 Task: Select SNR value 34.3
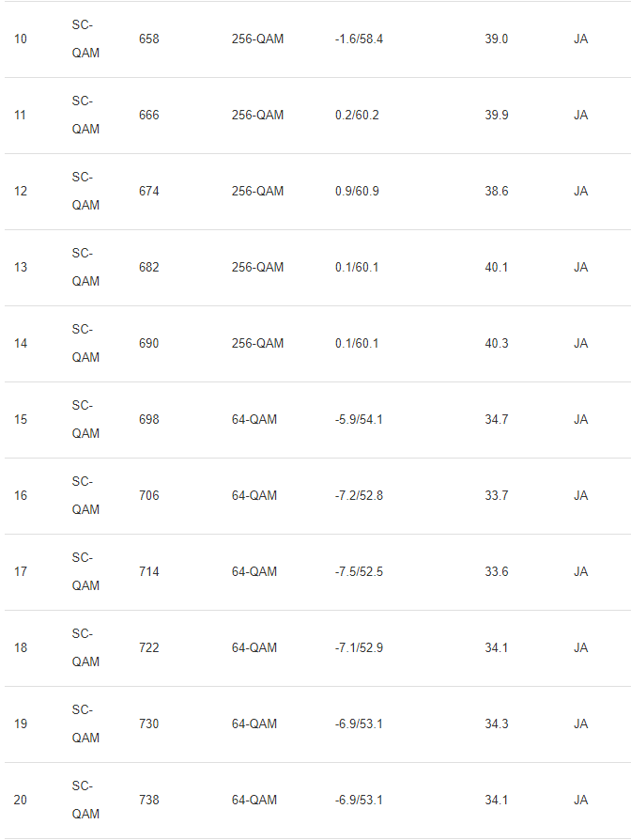coord(497,723)
